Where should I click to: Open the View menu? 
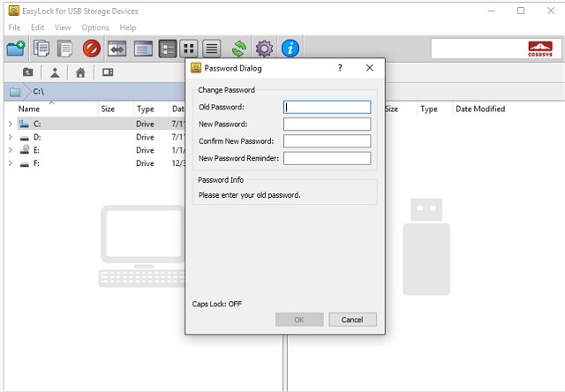point(63,27)
